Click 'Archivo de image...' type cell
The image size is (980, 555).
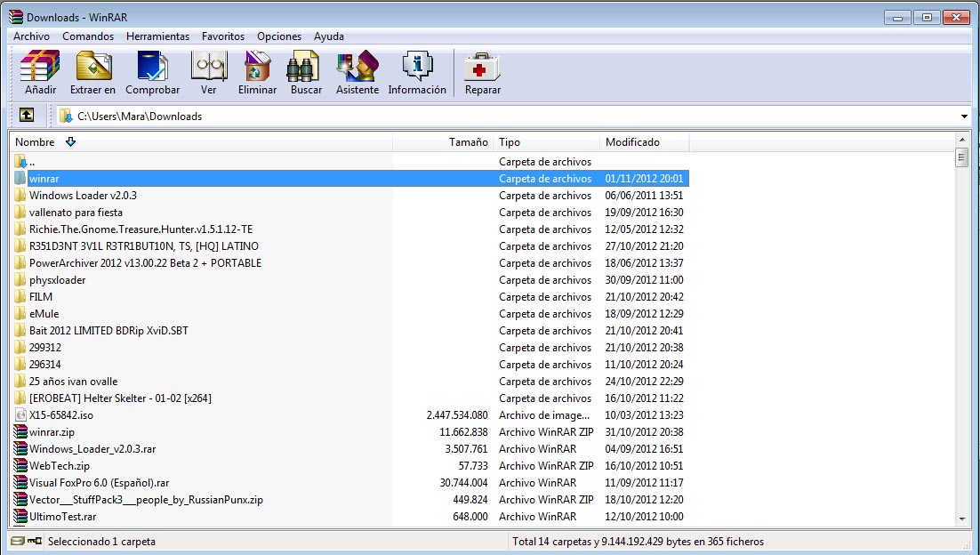543,415
